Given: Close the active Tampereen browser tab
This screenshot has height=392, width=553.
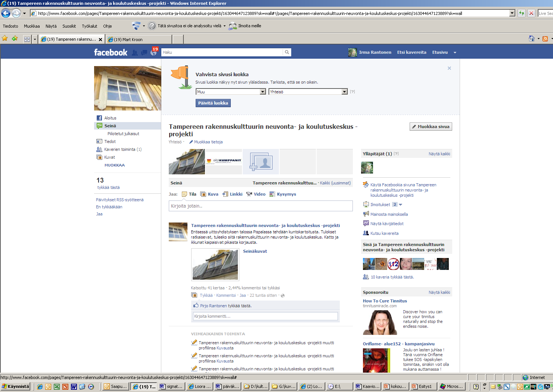Looking at the screenshot, I should coord(100,39).
